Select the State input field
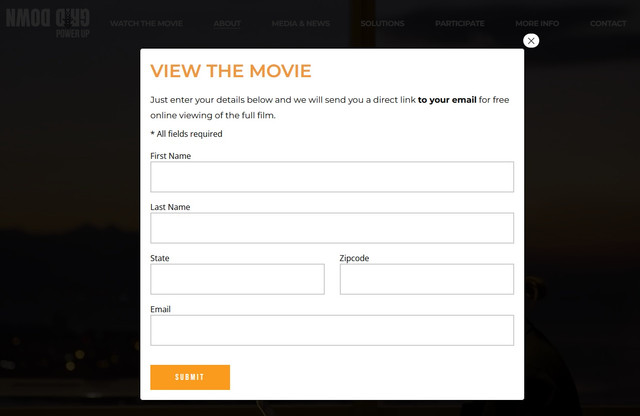 pos(237,279)
